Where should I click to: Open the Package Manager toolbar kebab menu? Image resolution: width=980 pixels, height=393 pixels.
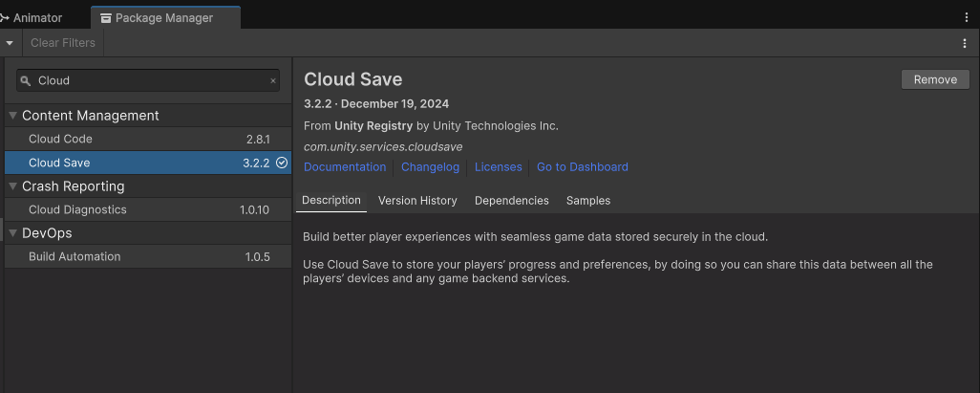tap(965, 43)
